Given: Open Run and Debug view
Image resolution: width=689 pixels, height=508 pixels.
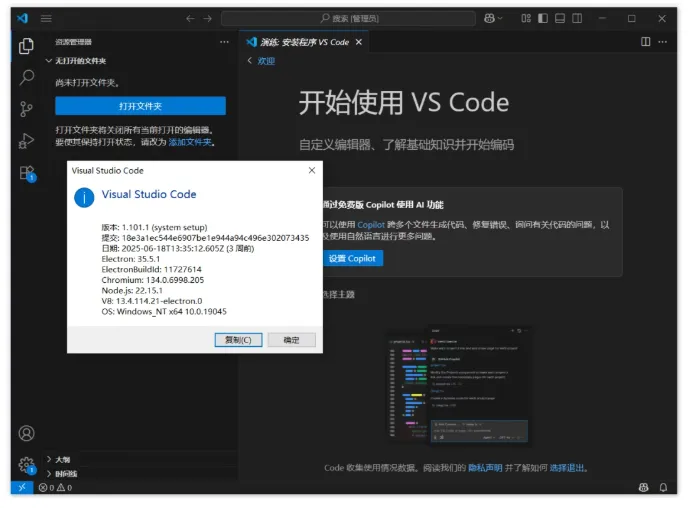Looking at the screenshot, I should 26,141.
